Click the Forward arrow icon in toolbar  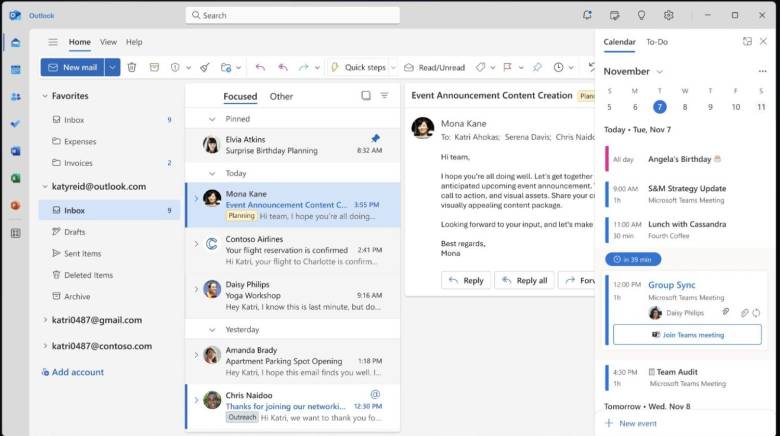point(303,67)
